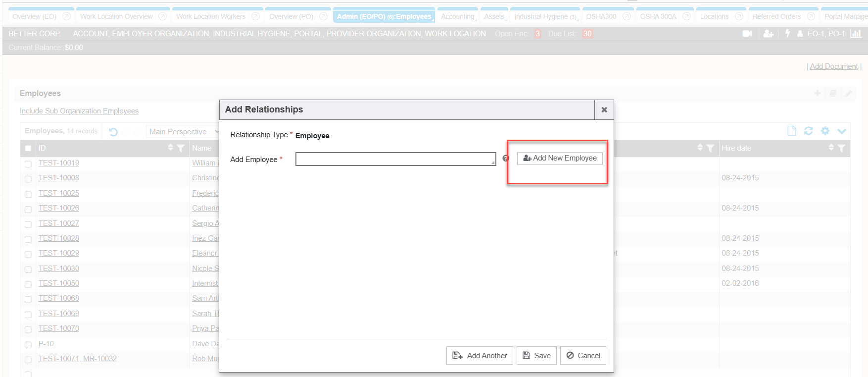This screenshot has height=377, width=868.
Task: Sort by Hire date using sort arrows
Action: 831,148
